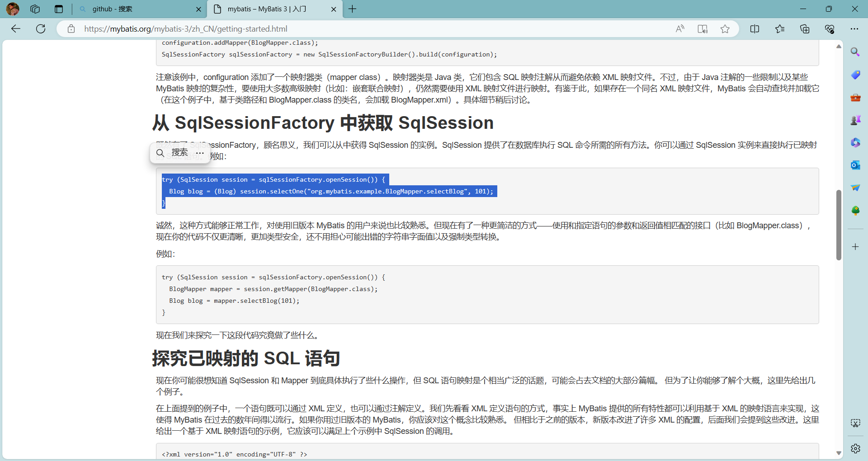Open the sidebar green tree icon
The width and height of the screenshot is (868, 461).
855,211
